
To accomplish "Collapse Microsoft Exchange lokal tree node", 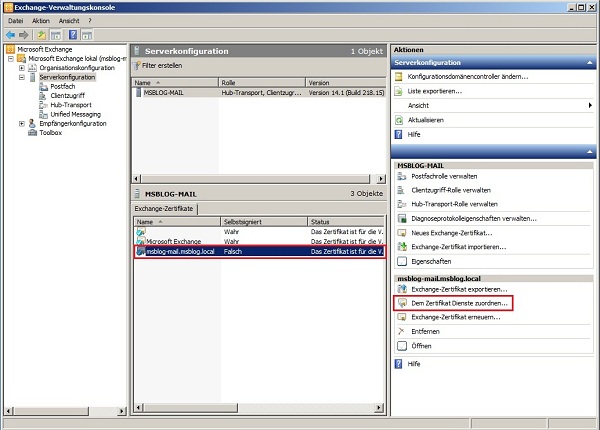I will pos(11,59).
